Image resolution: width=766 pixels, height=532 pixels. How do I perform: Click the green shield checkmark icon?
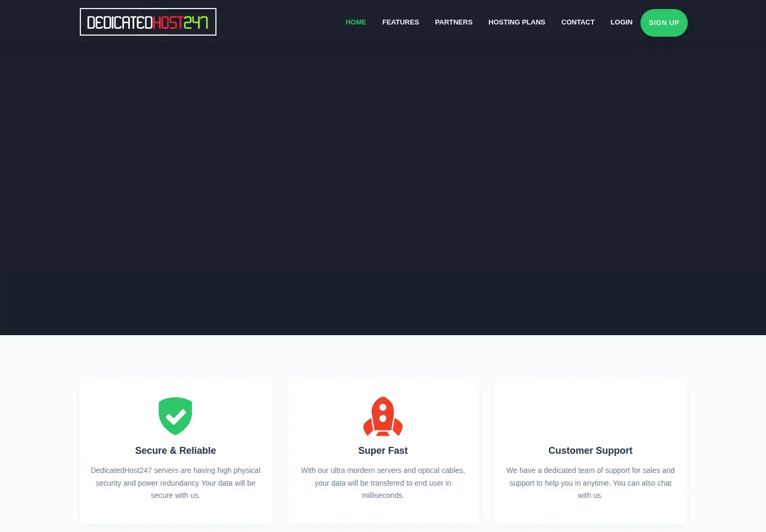176,416
